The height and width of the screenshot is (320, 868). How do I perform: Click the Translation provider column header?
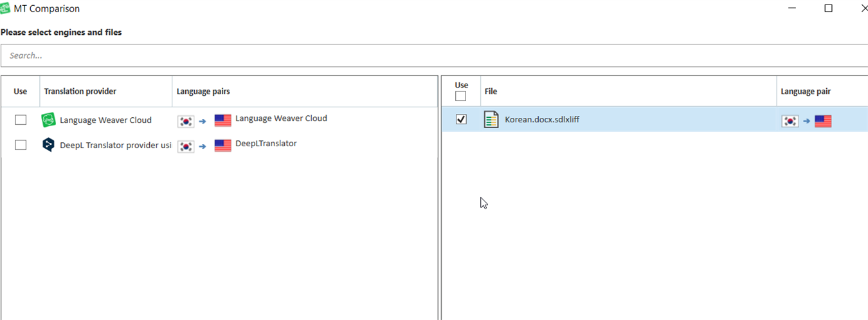coord(80,91)
